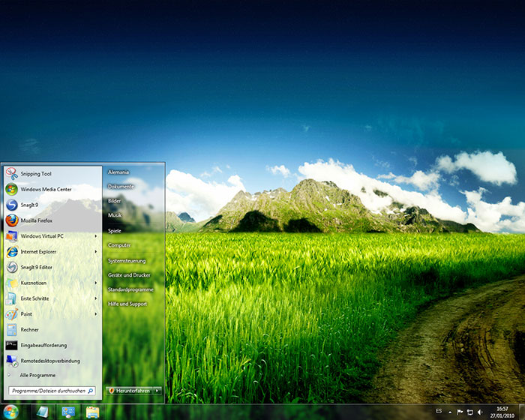Expand the Windows Virtual PC submenu arrow

[x=96, y=236]
